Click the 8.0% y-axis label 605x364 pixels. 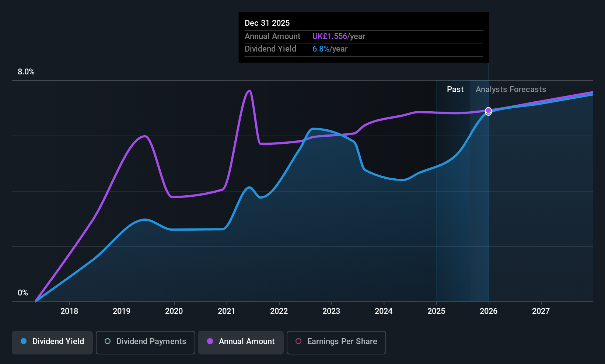pyautogui.click(x=26, y=72)
